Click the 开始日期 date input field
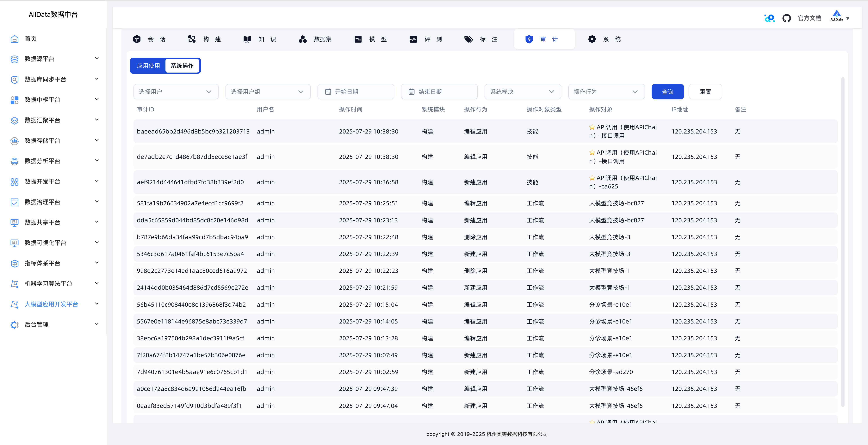Image resolution: width=868 pixels, height=445 pixels. (356, 92)
